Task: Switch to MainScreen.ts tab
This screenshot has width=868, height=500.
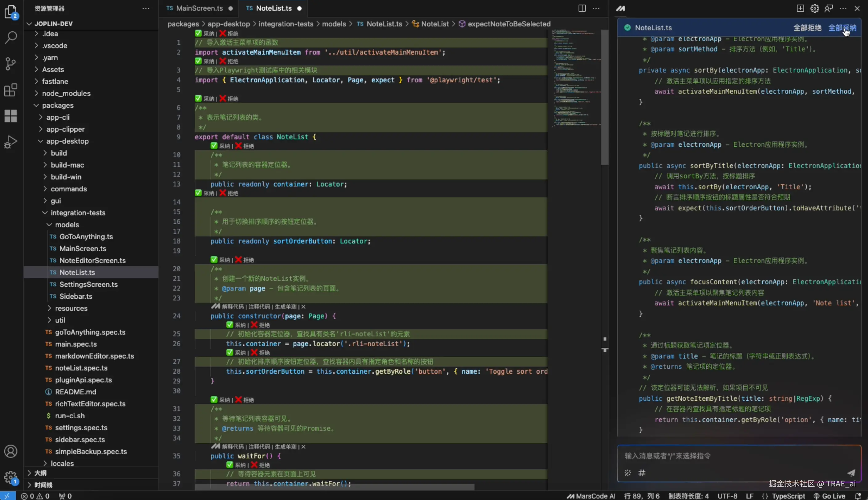Action: pos(199,8)
